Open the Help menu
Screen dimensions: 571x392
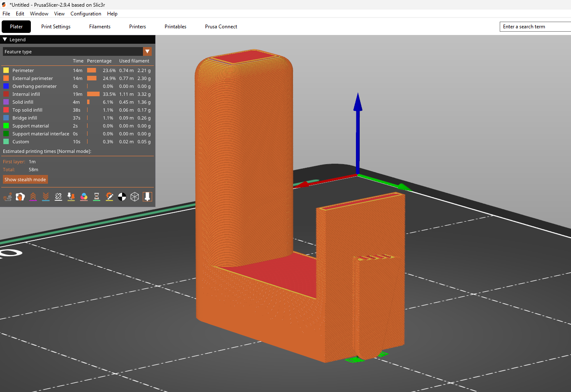pos(112,14)
